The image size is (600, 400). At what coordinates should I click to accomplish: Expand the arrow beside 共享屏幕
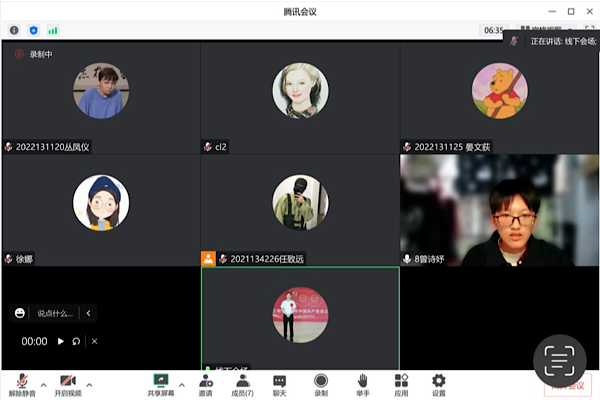point(181,384)
